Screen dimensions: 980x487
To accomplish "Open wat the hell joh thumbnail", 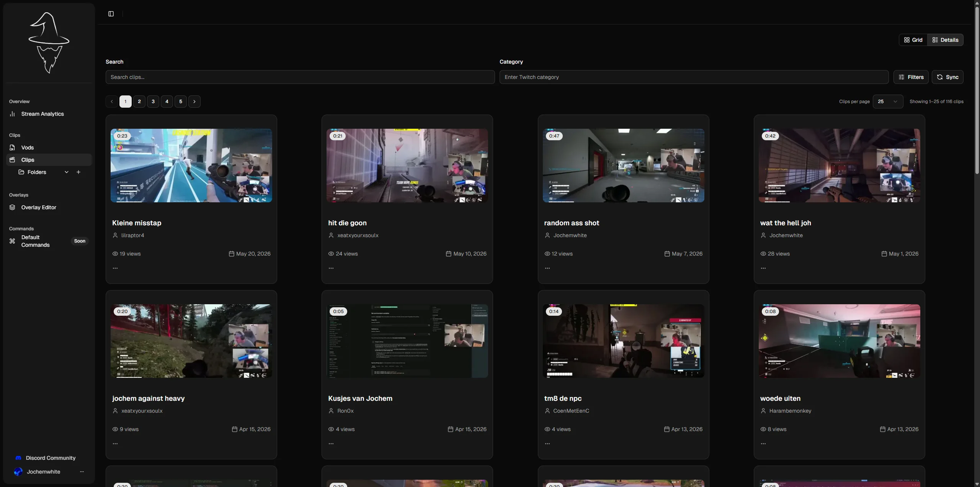I will pos(840,166).
